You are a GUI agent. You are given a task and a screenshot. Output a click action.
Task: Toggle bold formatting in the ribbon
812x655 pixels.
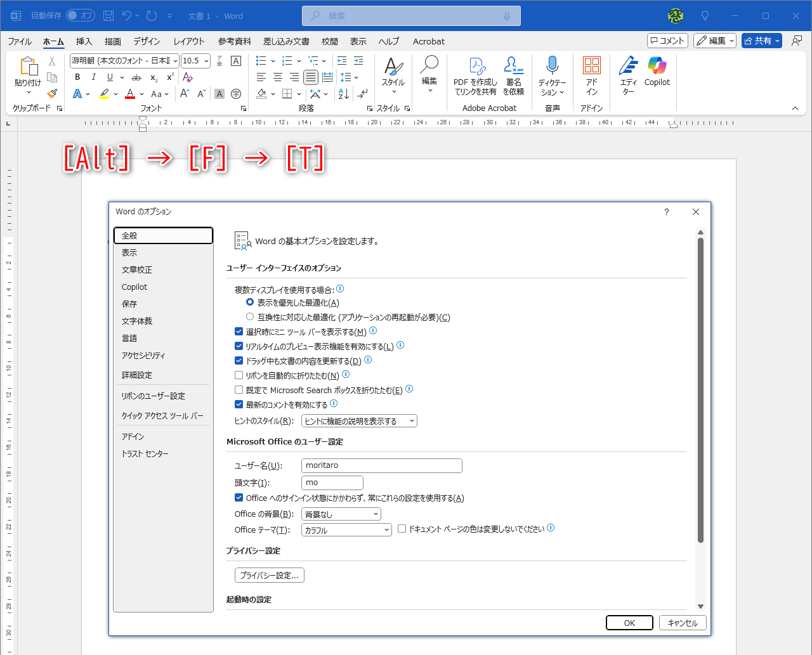77,77
